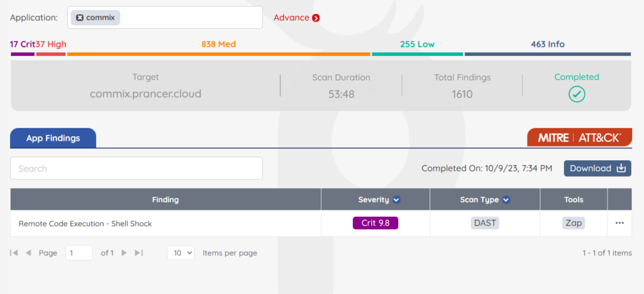Click the Zap tool badge
The height and width of the screenshot is (294, 644).
pos(574,223)
